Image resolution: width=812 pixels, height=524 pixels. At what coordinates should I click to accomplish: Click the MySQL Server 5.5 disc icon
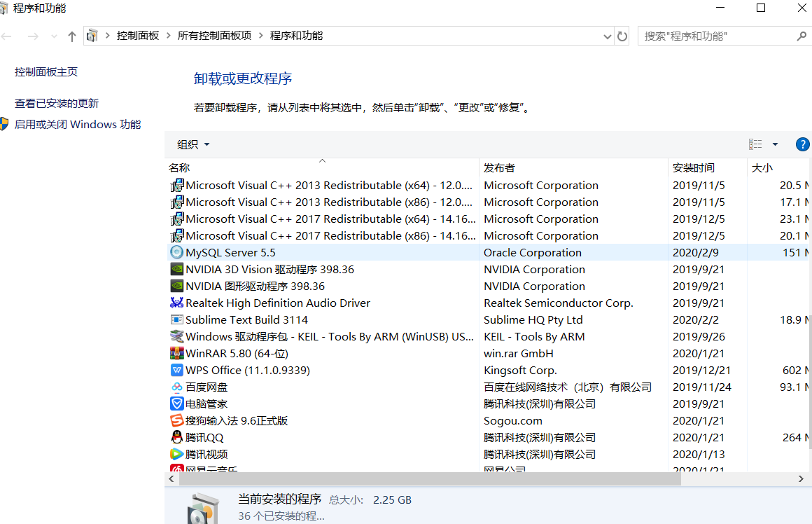click(176, 252)
